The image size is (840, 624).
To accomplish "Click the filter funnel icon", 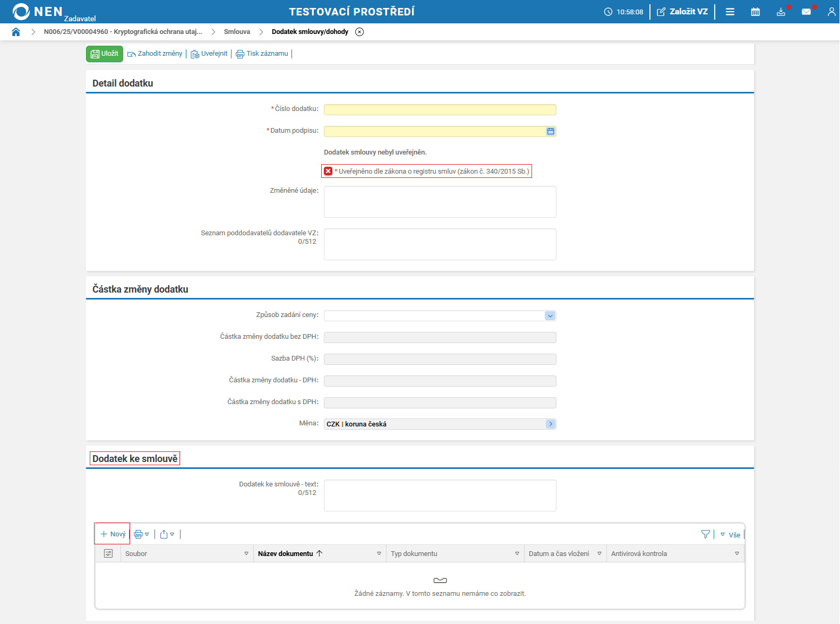I will point(706,534).
